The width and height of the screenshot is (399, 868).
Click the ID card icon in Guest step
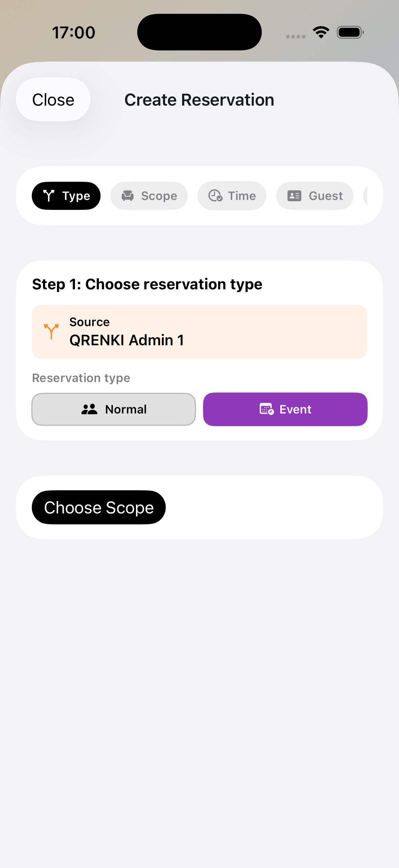pyautogui.click(x=294, y=196)
